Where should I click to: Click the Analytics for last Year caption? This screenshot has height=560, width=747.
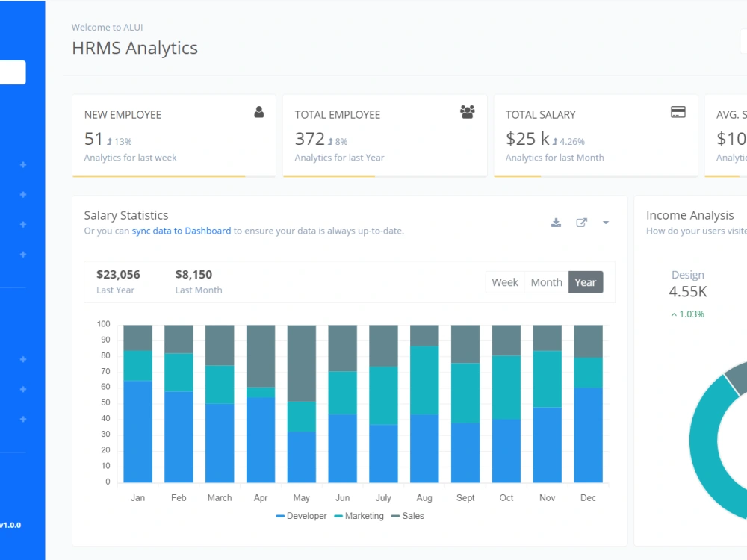click(339, 158)
